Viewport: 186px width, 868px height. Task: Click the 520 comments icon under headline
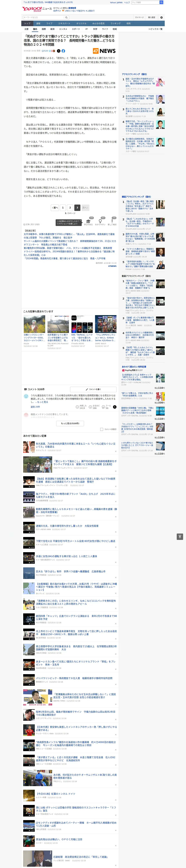[x=45, y=51]
